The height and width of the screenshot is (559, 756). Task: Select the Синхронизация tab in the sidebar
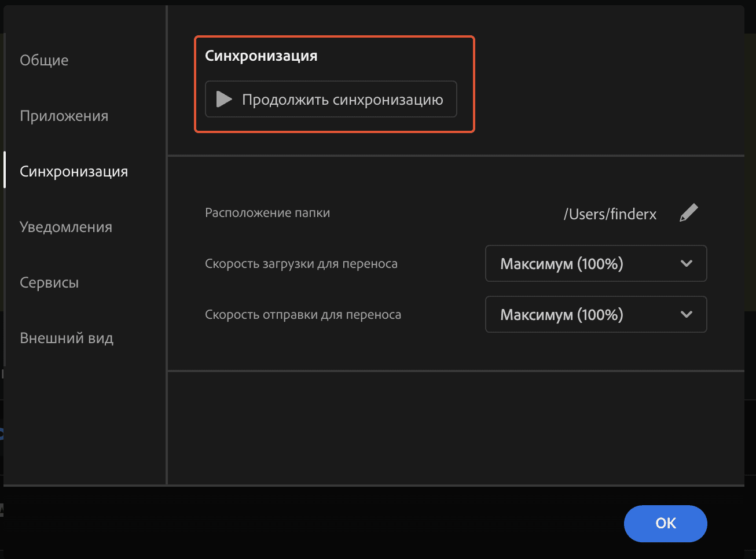point(74,171)
